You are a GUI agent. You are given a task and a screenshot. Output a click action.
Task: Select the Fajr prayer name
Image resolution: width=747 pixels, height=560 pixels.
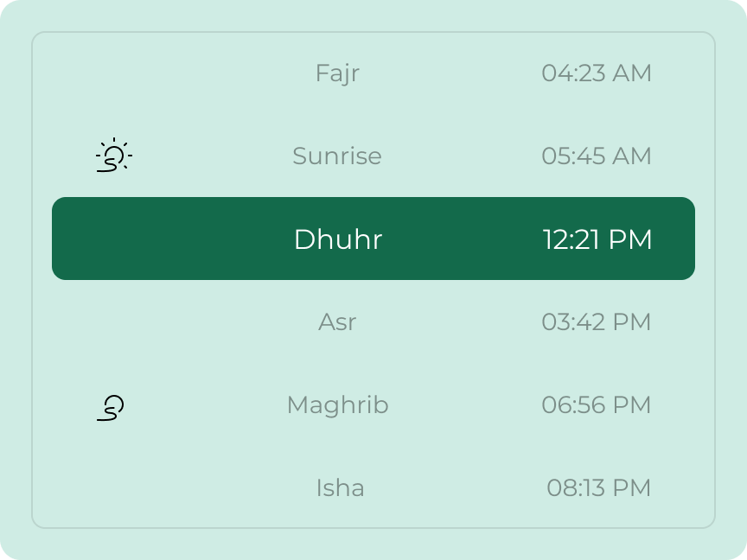click(337, 73)
